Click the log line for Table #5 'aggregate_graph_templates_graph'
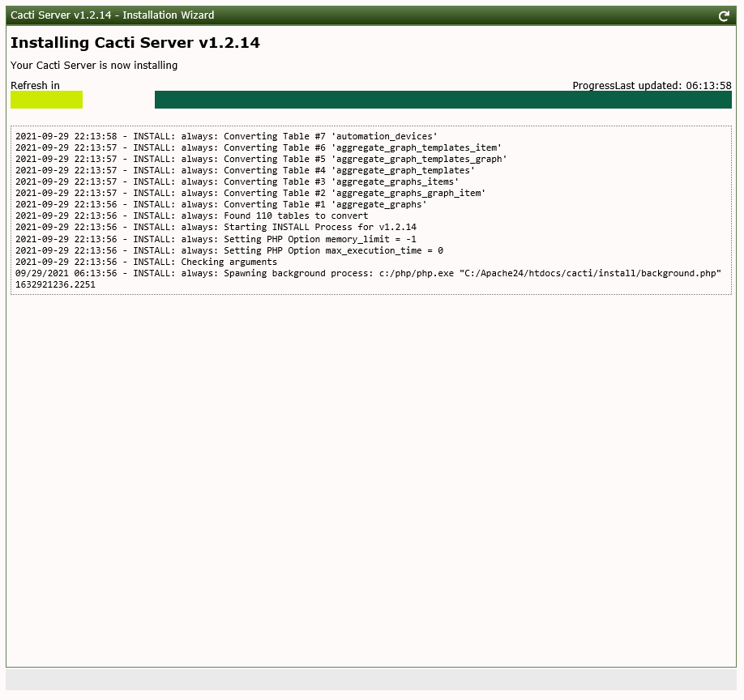744x700 pixels. 261,160
